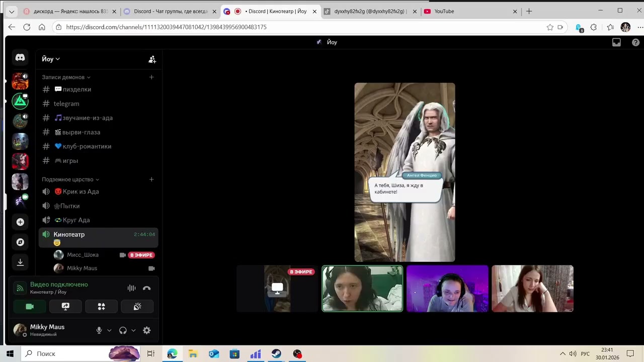Click the address bar URL field
The image size is (644, 362).
click(302, 27)
